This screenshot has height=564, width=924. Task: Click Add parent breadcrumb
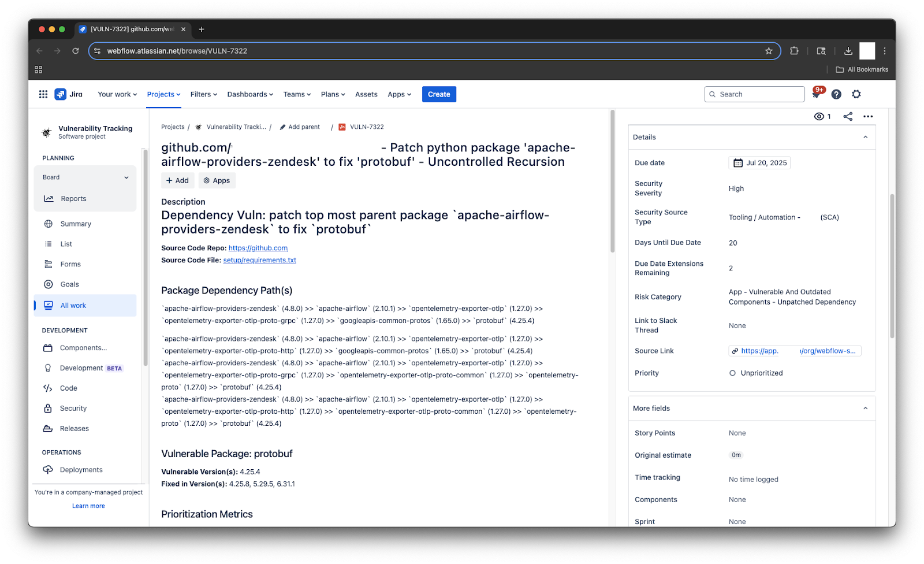tap(300, 127)
